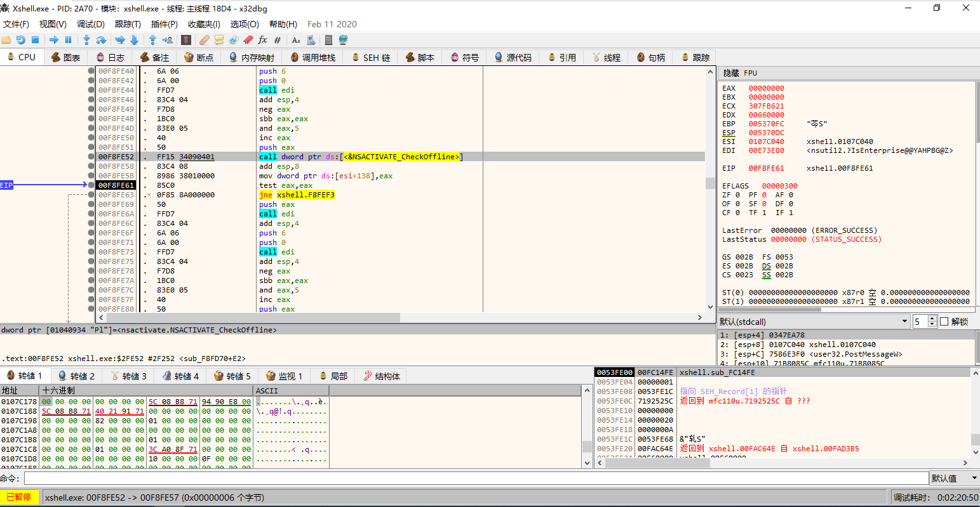Viewport: 980px width, 507px height.
Task: Toggle breakpoint bullet at address 00F8FE73
Action: [91, 252]
